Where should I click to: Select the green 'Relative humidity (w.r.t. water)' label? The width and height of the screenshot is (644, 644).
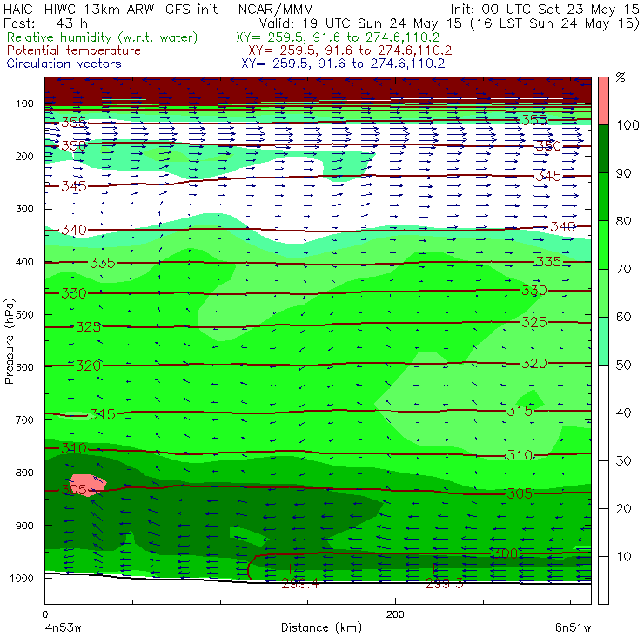point(103,37)
